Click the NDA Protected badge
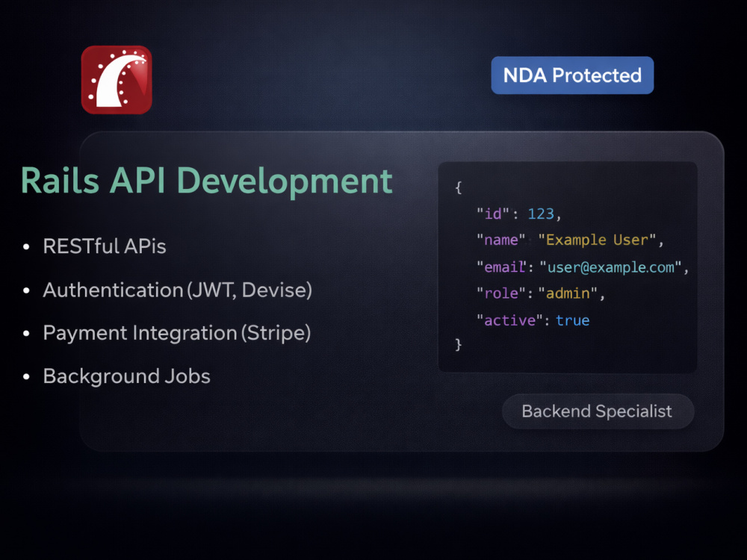This screenshot has height=560, width=747. tap(572, 75)
